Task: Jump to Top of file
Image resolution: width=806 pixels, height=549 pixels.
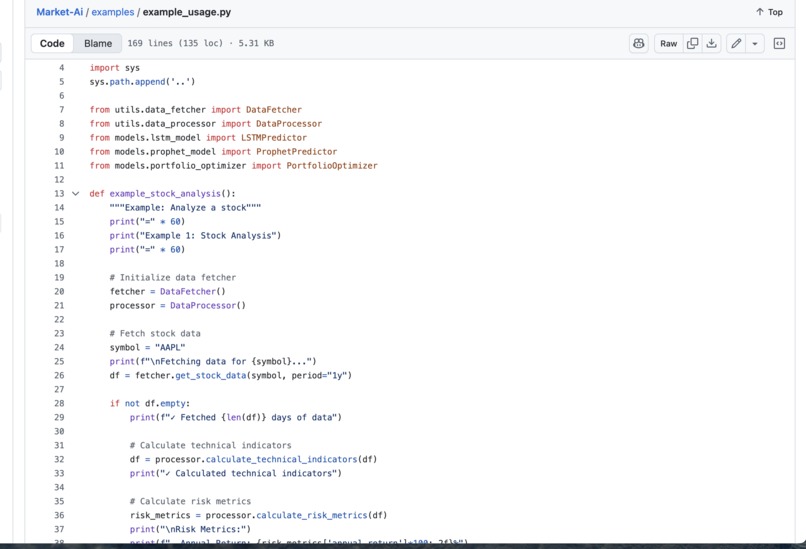Action: (x=769, y=12)
